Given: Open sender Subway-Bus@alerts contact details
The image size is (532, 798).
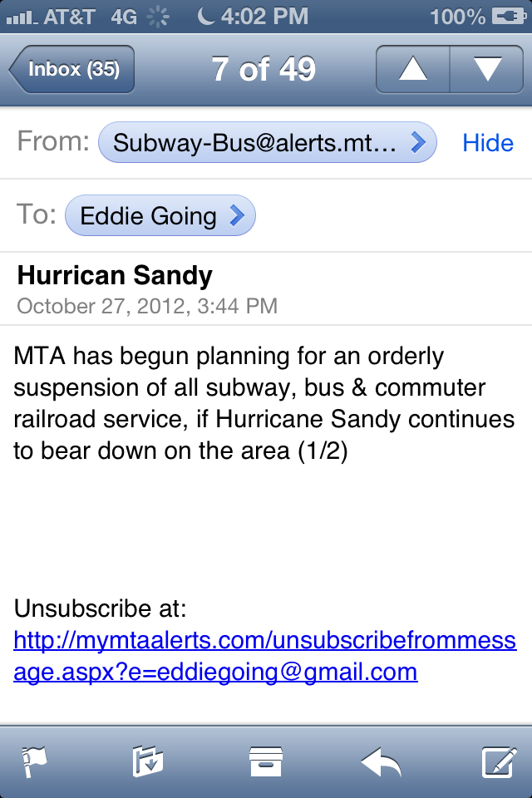Looking at the screenshot, I should point(267,143).
